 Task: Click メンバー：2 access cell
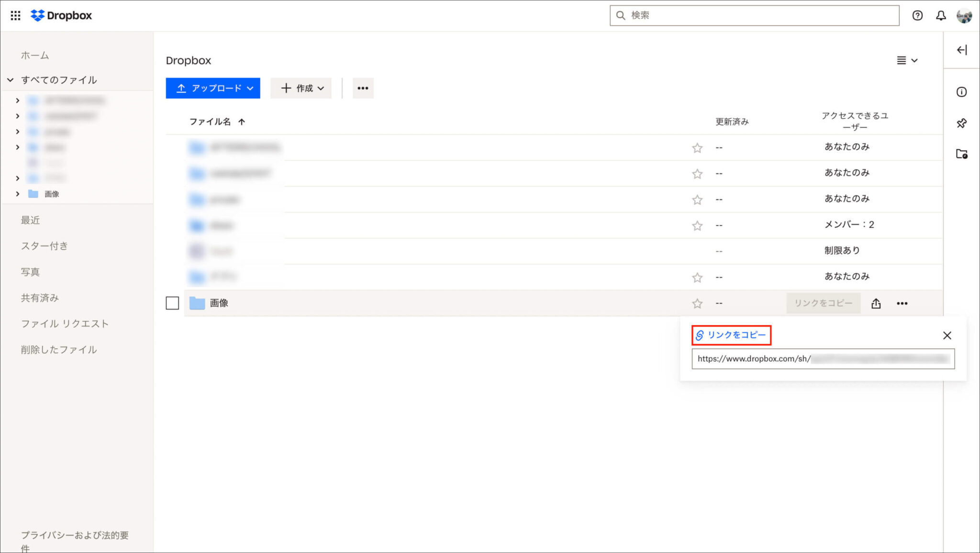(849, 225)
